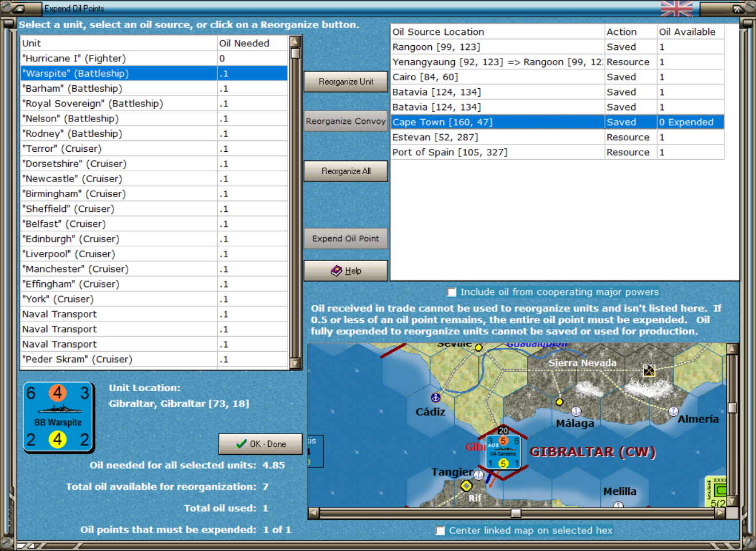The image size is (756, 551).
Task: Click the Reorganize All button
Action: [x=346, y=171]
